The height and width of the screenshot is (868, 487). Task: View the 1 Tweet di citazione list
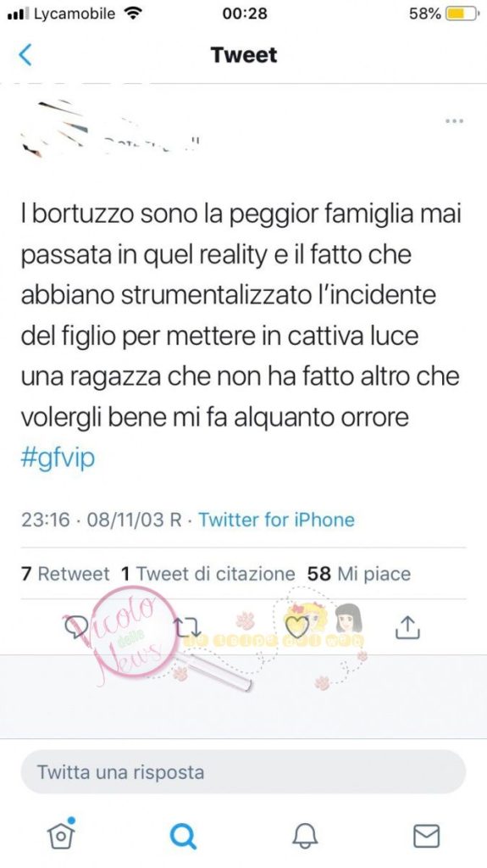point(208,574)
